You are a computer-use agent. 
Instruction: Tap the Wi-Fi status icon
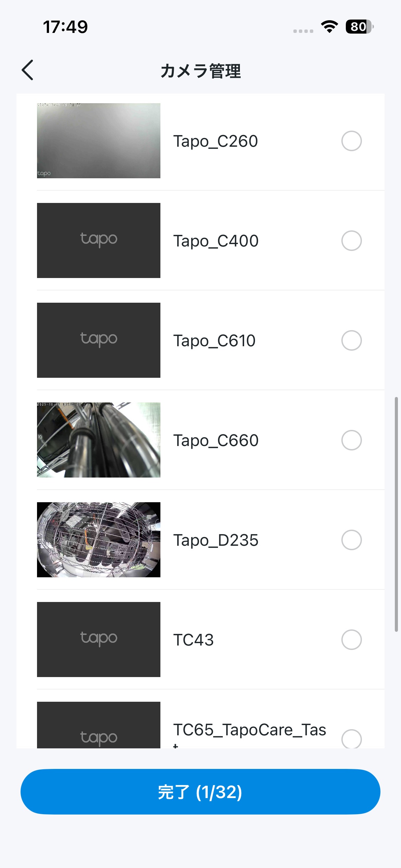click(329, 26)
